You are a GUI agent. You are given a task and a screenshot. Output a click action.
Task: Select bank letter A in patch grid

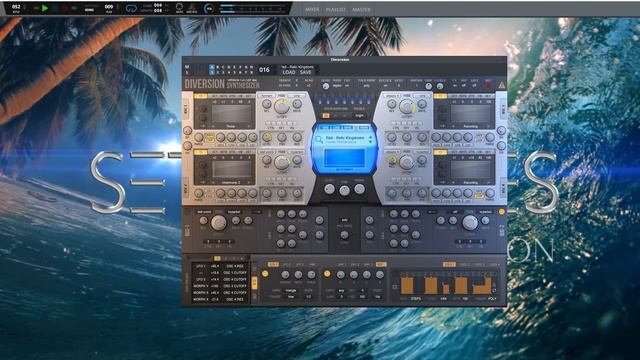[211, 67]
